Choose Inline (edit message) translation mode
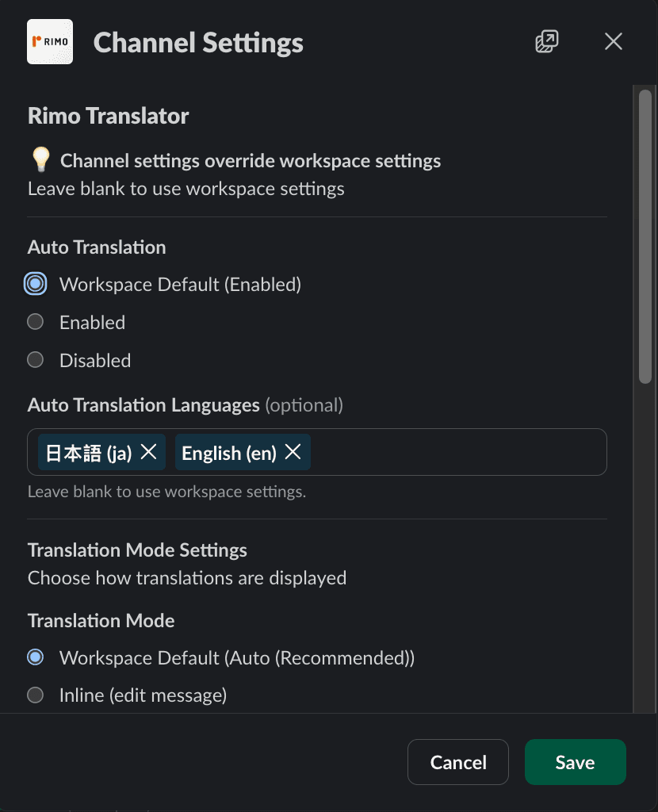 tap(35, 695)
